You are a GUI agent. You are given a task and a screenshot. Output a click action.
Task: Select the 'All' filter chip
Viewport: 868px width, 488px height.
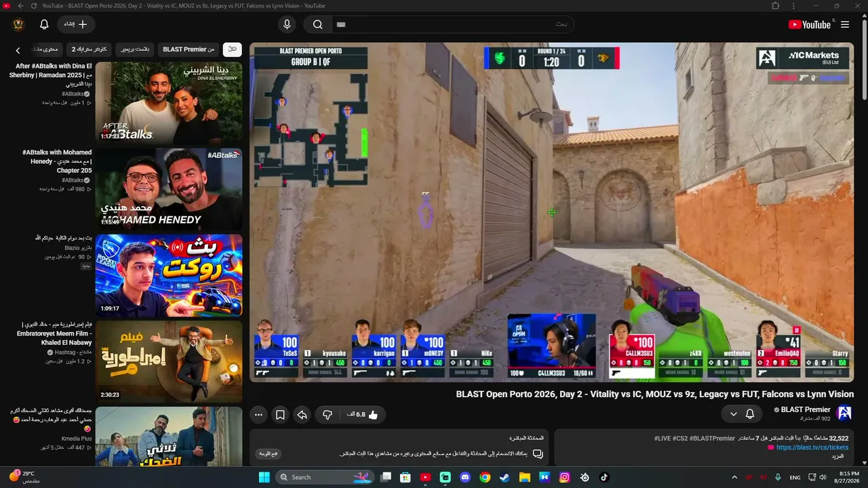[232, 49]
